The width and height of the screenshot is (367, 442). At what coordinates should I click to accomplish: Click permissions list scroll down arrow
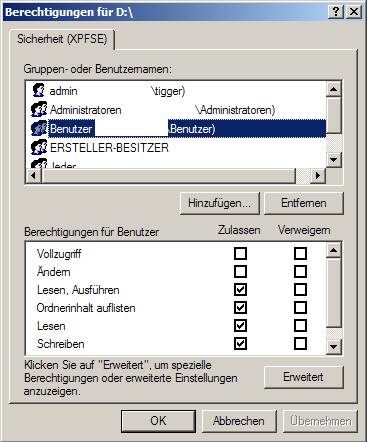click(333, 347)
